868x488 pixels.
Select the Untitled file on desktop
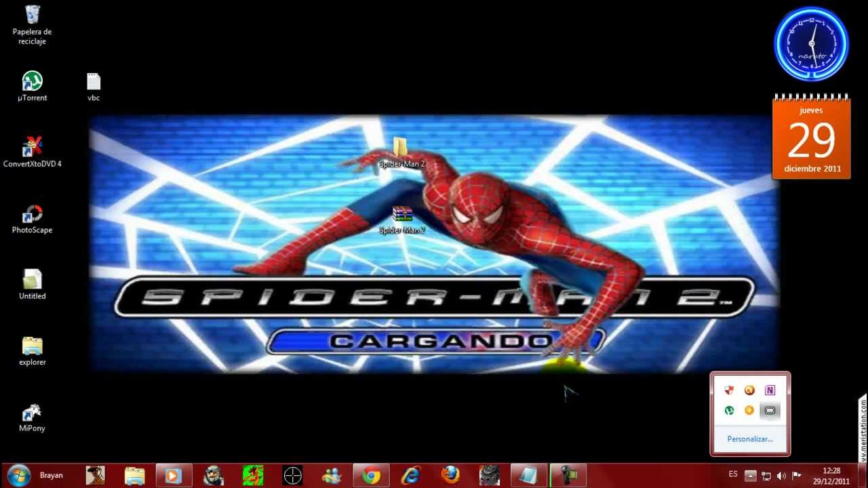click(32, 284)
